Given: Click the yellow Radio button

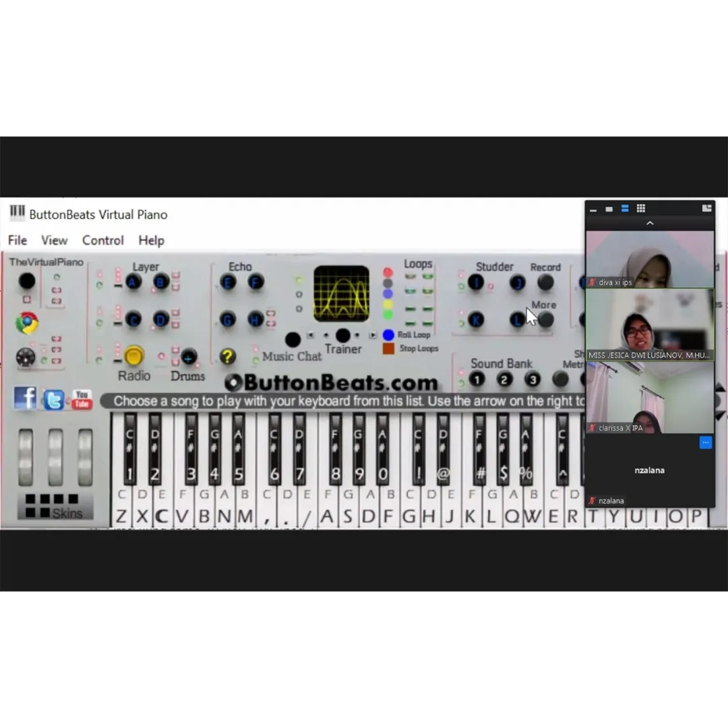Looking at the screenshot, I should tap(133, 356).
